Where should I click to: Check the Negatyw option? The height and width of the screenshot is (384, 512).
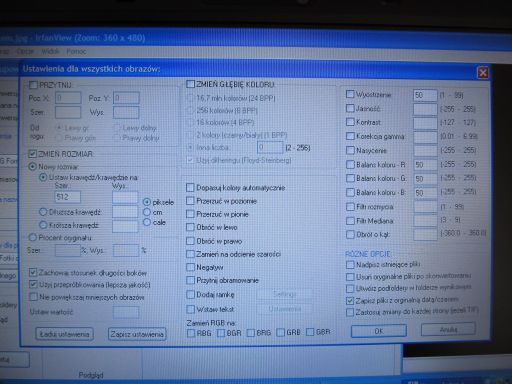190,267
